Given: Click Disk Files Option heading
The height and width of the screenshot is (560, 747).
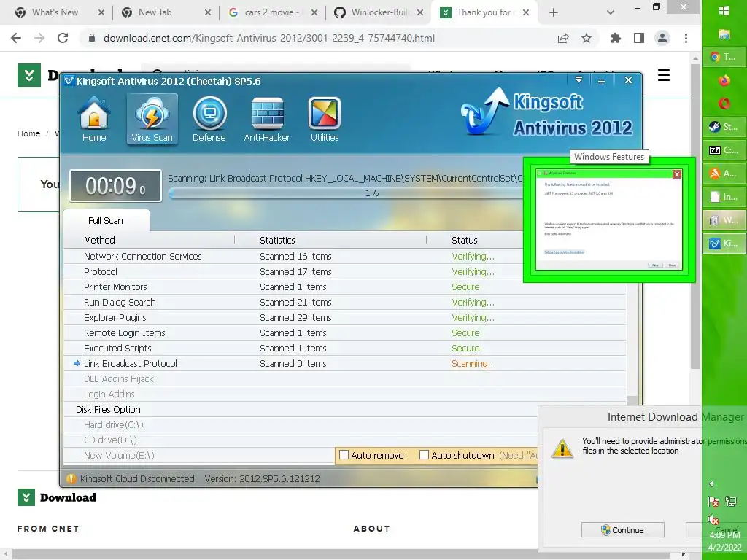Looking at the screenshot, I should (x=108, y=409).
